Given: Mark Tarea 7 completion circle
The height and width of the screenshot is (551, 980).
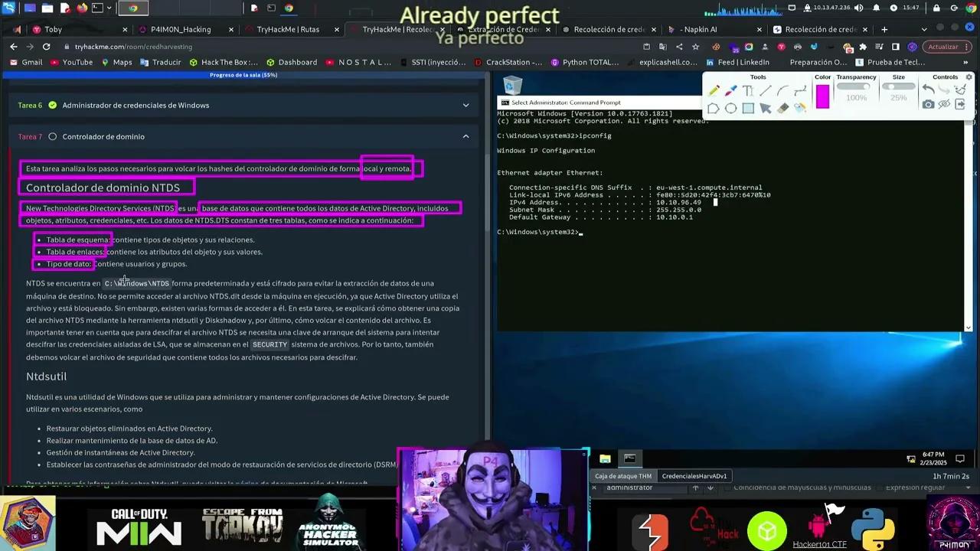Looking at the screenshot, I should click(52, 137).
